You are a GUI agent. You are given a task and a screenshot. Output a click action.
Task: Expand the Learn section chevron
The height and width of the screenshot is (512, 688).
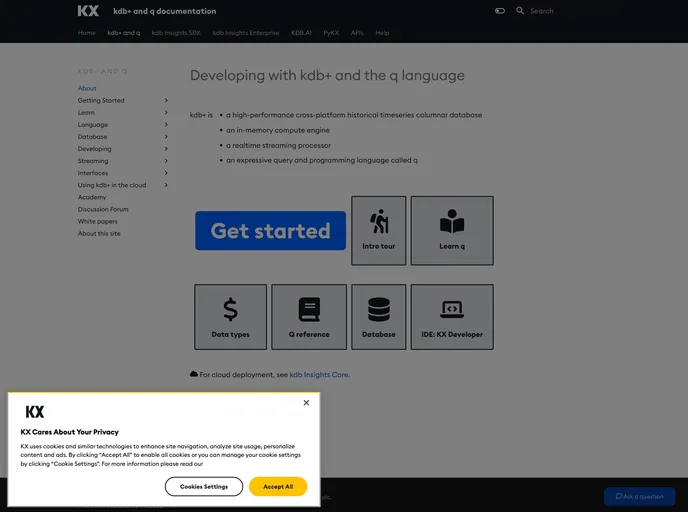tap(166, 112)
